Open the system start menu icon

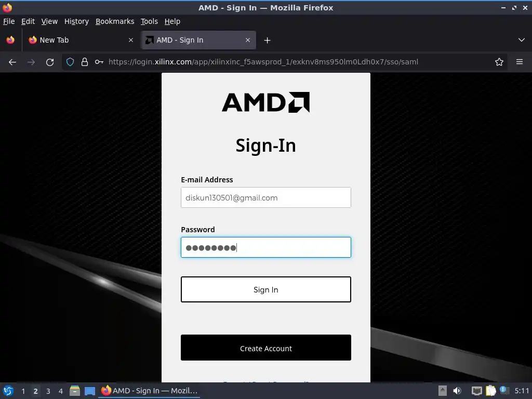[8, 391]
